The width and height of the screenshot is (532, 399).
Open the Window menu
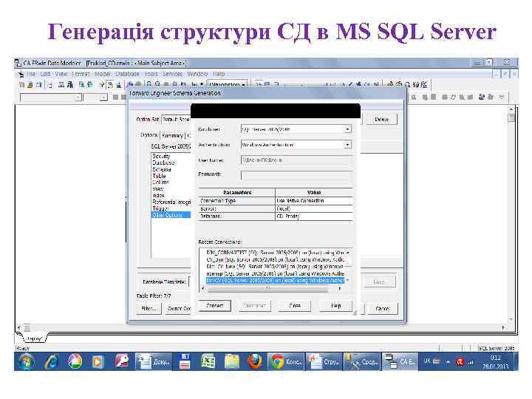[197, 74]
